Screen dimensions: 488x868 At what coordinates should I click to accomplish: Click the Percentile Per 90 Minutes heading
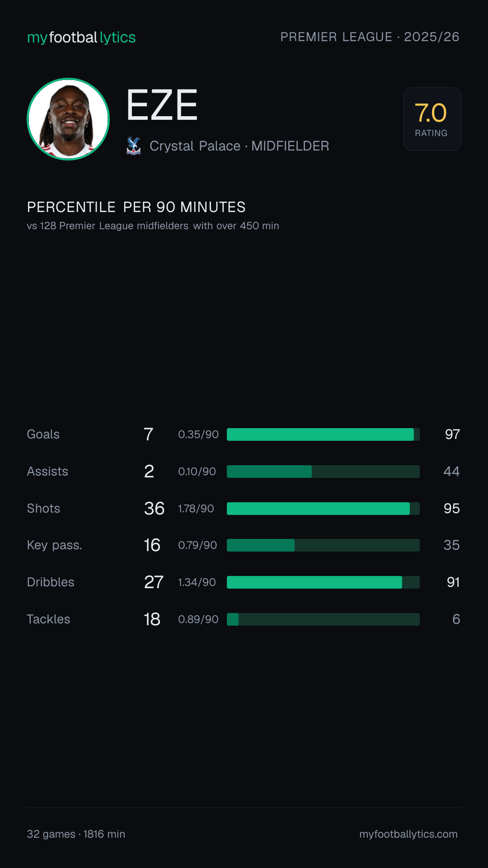pyautogui.click(x=136, y=207)
